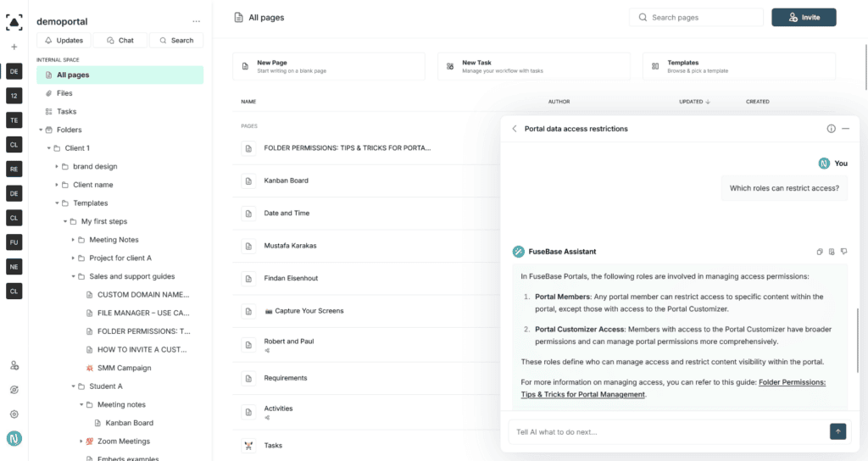Sort by the Updated column arrow
The image size is (868, 461).
tap(708, 102)
